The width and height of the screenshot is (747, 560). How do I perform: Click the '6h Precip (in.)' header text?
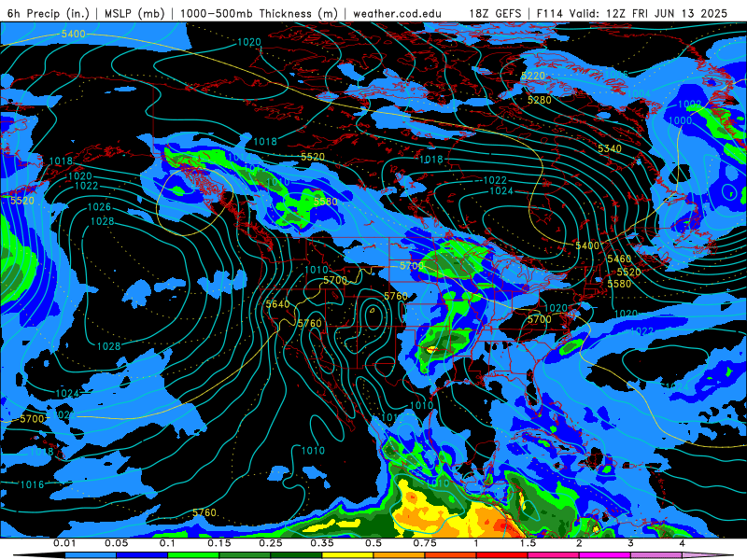tap(49, 13)
